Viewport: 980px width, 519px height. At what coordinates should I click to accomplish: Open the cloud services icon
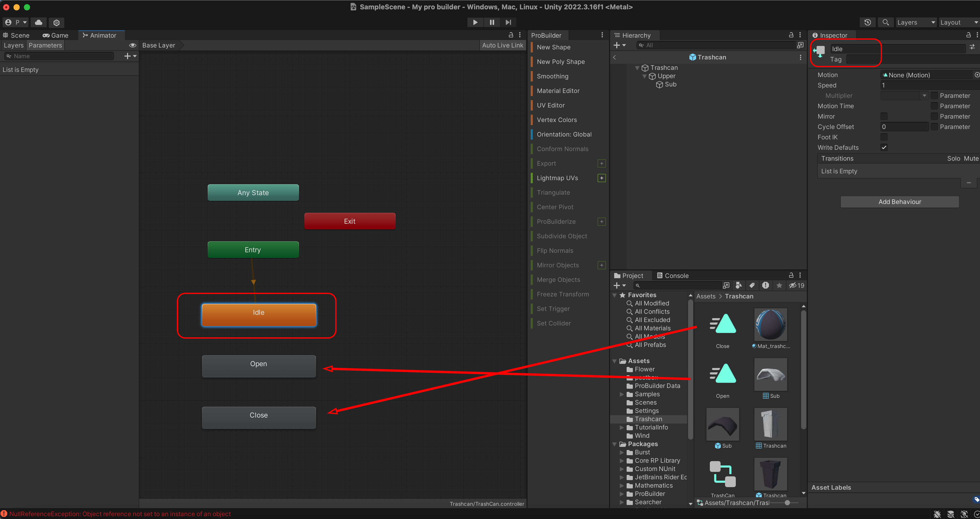[x=39, y=23]
